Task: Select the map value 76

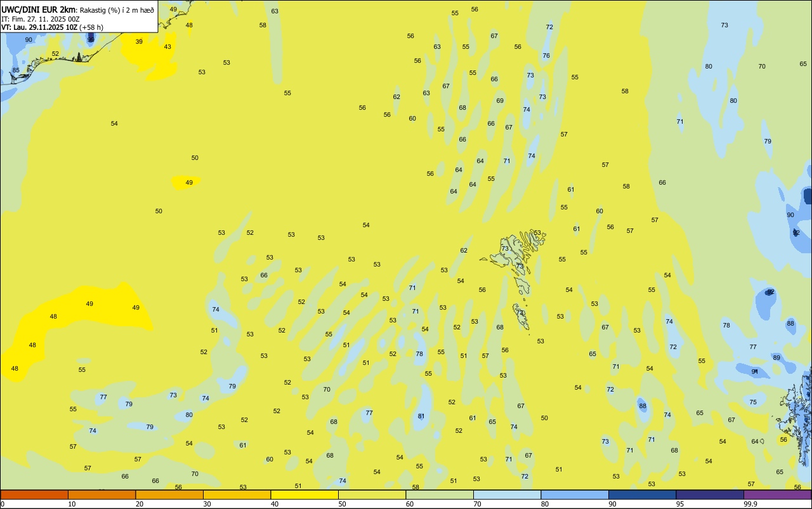Action: click(x=546, y=56)
